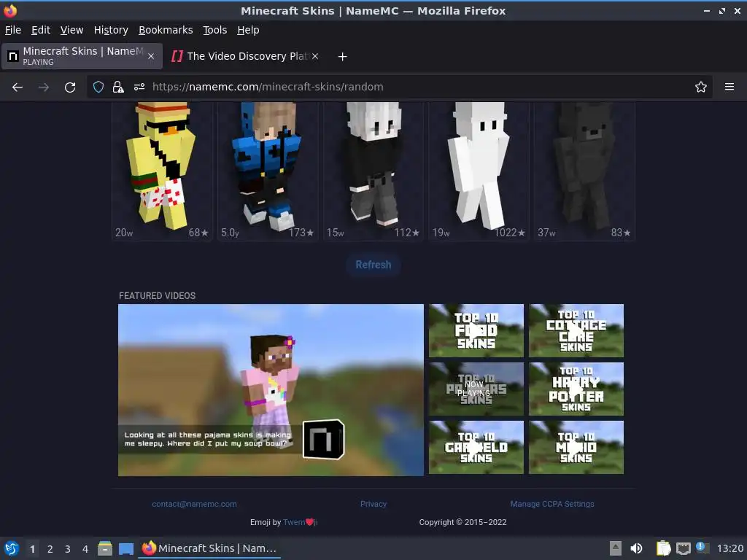Open the dark bear skin with 83 stars
Viewport: 747px width, 560px height.
(x=584, y=171)
